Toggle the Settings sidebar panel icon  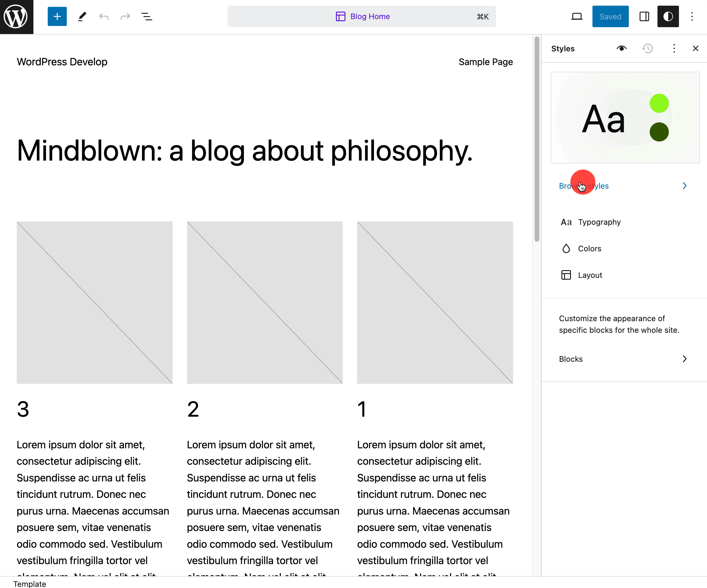point(644,16)
